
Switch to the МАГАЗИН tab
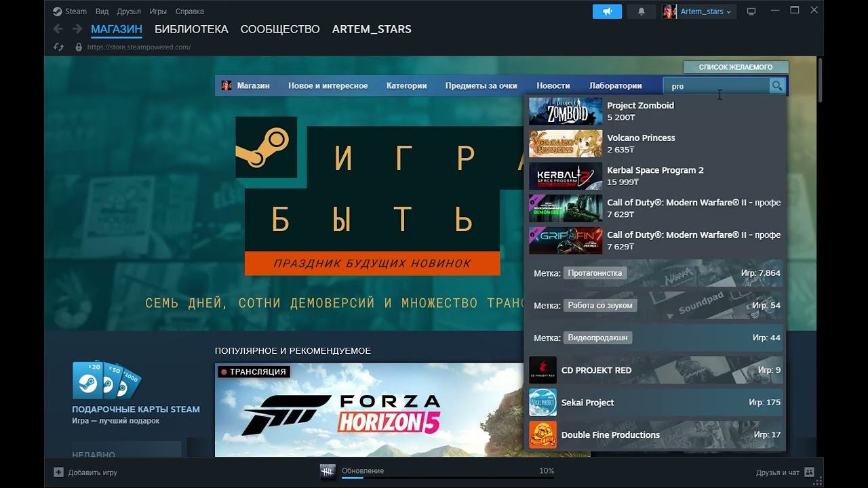point(117,29)
